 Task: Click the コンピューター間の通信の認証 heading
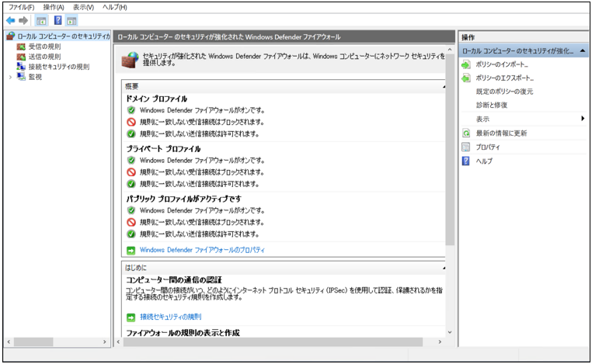click(x=174, y=280)
